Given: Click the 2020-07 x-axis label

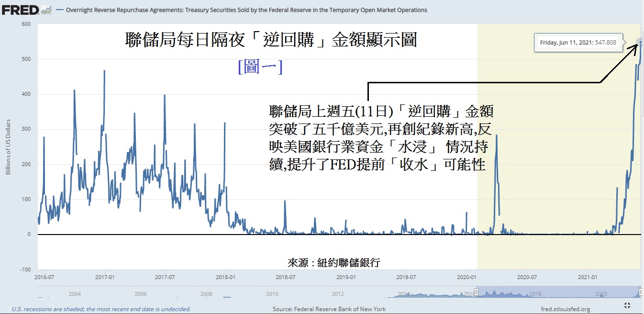Looking at the screenshot, I should (x=526, y=277).
